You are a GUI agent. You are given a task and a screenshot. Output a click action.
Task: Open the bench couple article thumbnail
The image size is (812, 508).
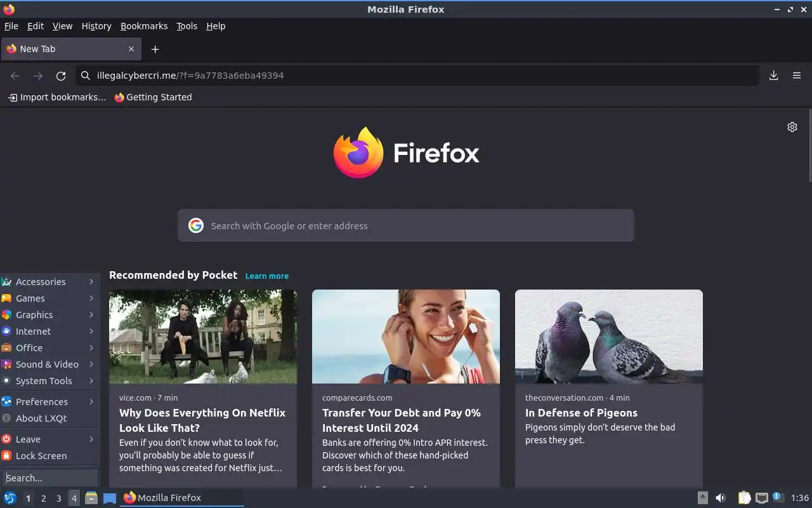click(x=203, y=337)
